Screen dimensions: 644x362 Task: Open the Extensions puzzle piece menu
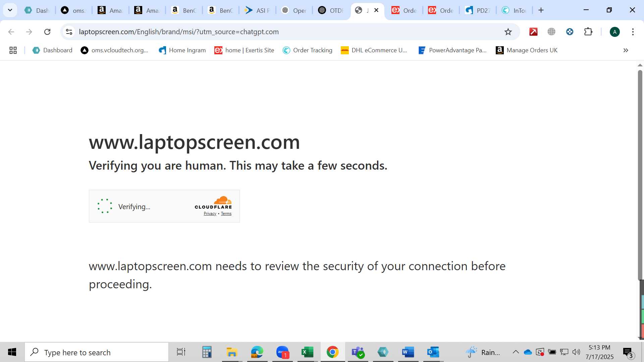point(588,32)
